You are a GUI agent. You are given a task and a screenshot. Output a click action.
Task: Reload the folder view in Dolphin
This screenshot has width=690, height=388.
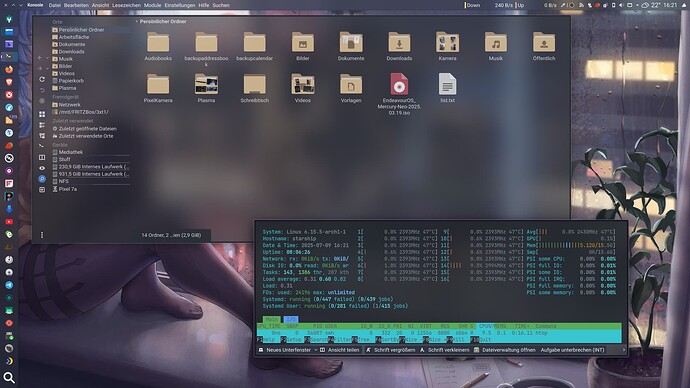coord(42,79)
